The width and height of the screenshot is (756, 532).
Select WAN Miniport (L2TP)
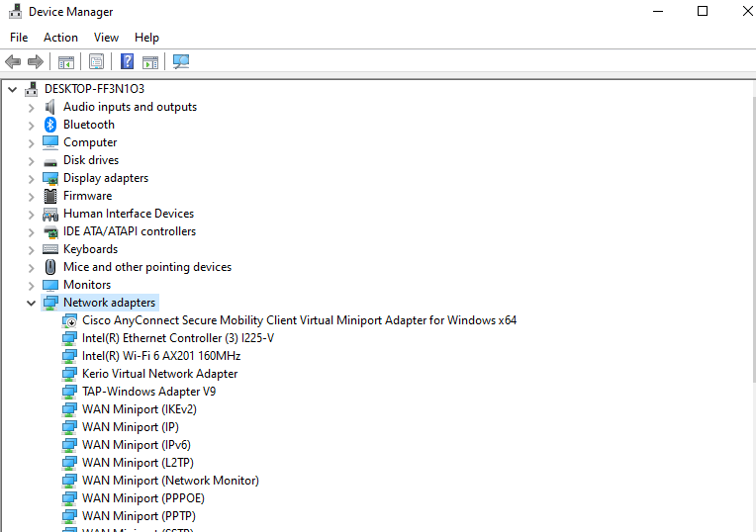pyautogui.click(x=138, y=463)
